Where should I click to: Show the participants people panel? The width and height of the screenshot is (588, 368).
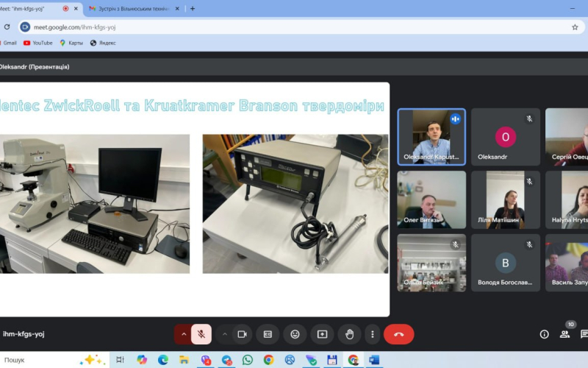(x=564, y=334)
